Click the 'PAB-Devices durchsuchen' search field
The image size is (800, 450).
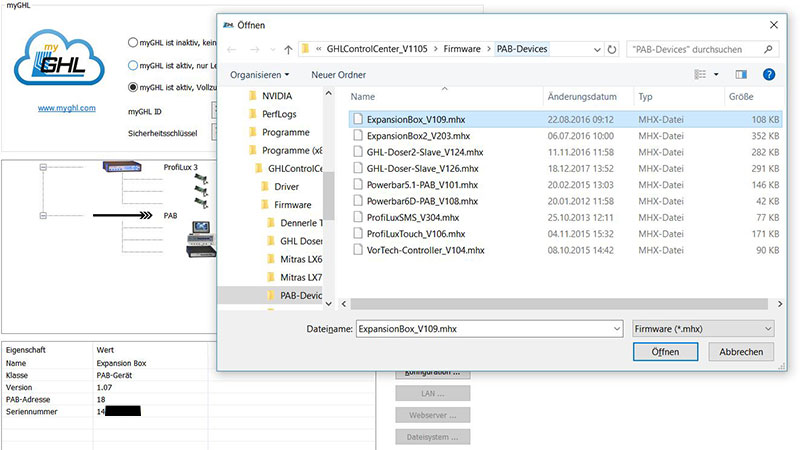tap(694, 49)
